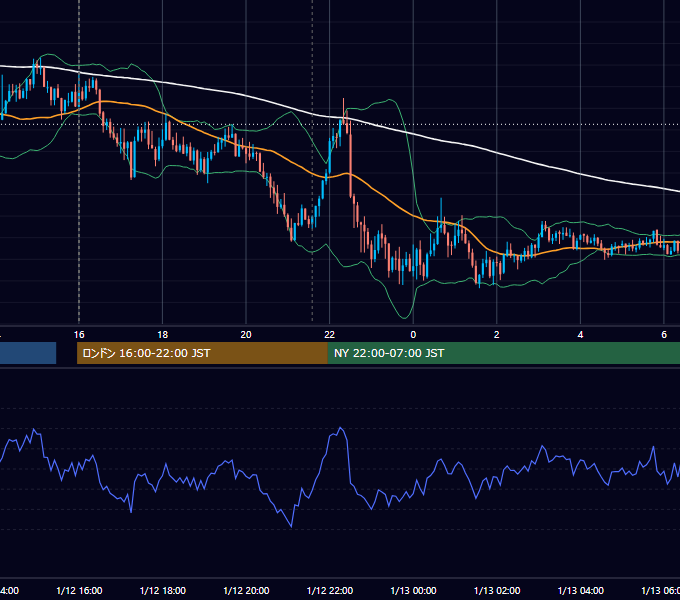This screenshot has width=680, height=600.
Task: Click the "1/12 20:00" date label
Action: pos(246,590)
